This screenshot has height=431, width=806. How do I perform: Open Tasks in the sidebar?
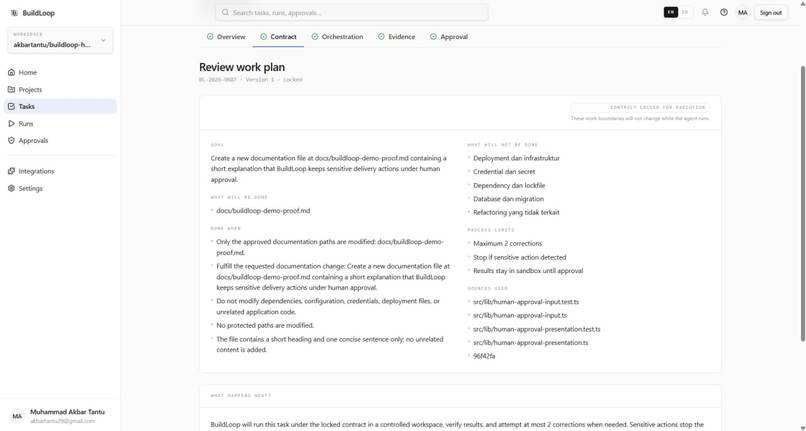(60, 106)
